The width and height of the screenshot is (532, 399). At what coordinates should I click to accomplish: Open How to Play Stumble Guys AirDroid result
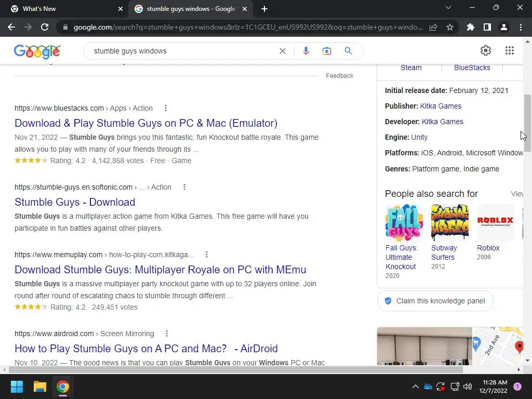coord(146,349)
